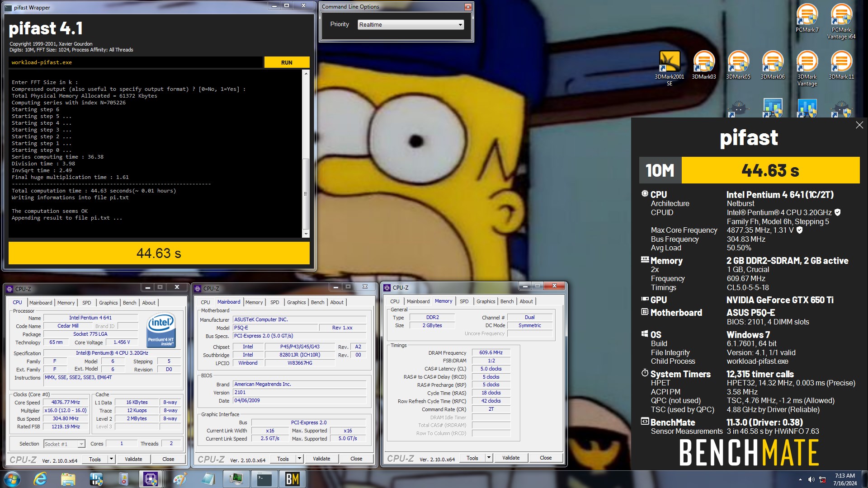Click Validate in the middle CPU-Z window

pos(321,459)
